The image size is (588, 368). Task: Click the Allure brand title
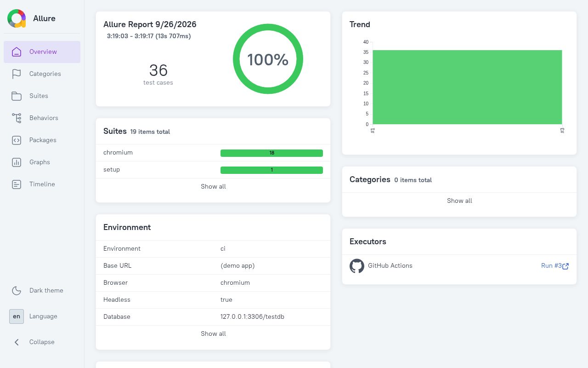tap(44, 18)
